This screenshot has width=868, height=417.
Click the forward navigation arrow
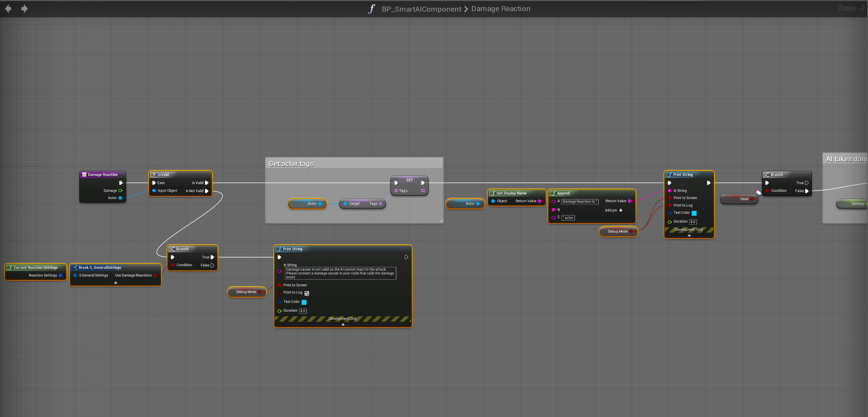point(24,9)
